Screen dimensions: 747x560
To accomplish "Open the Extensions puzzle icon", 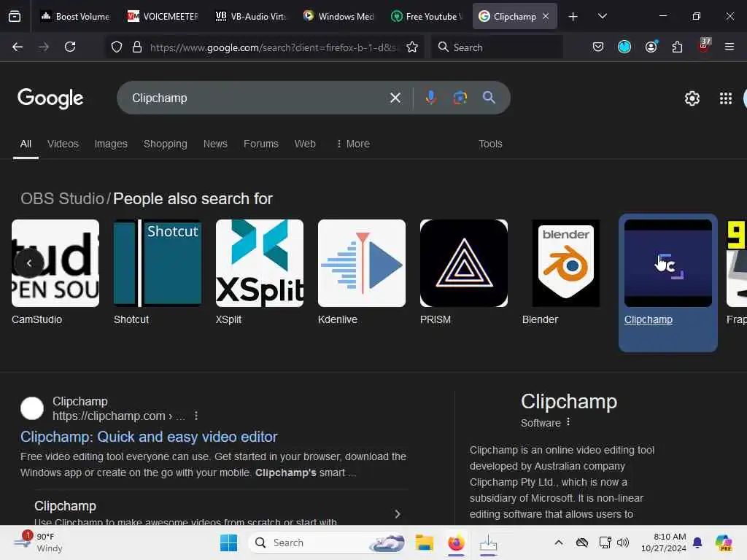I will pyautogui.click(x=677, y=47).
